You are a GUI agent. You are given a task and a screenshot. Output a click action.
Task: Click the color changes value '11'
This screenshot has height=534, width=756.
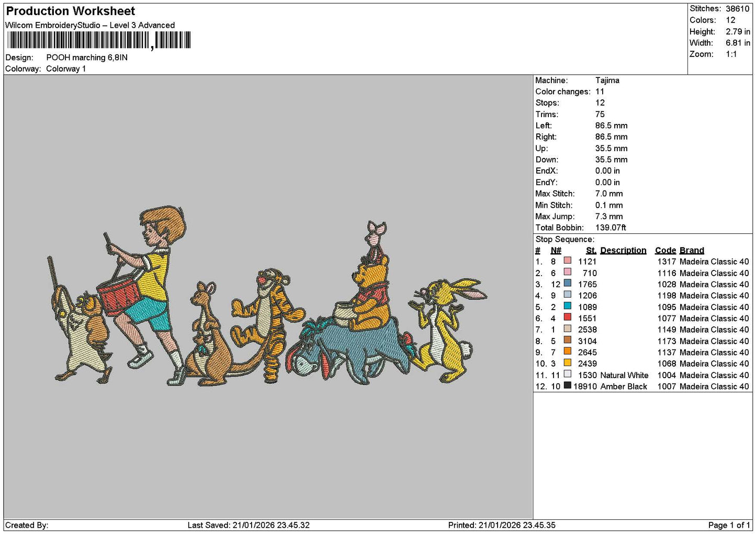600,92
